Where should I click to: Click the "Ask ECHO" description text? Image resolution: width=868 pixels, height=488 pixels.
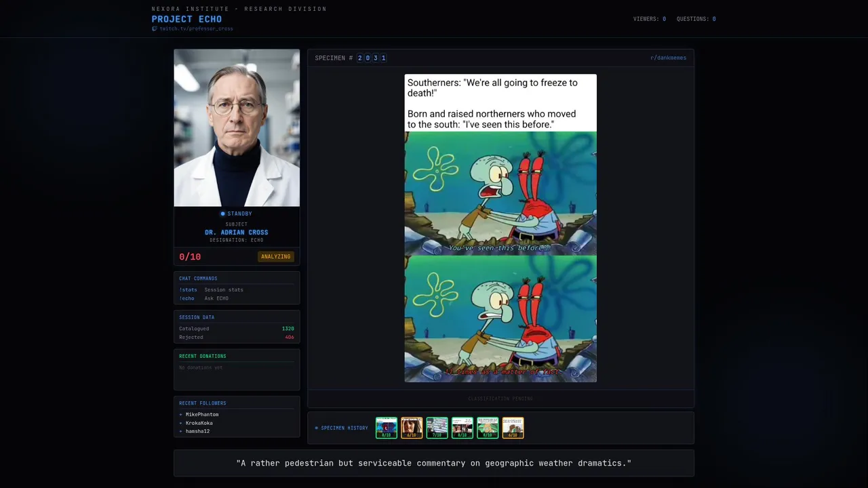(216, 298)
